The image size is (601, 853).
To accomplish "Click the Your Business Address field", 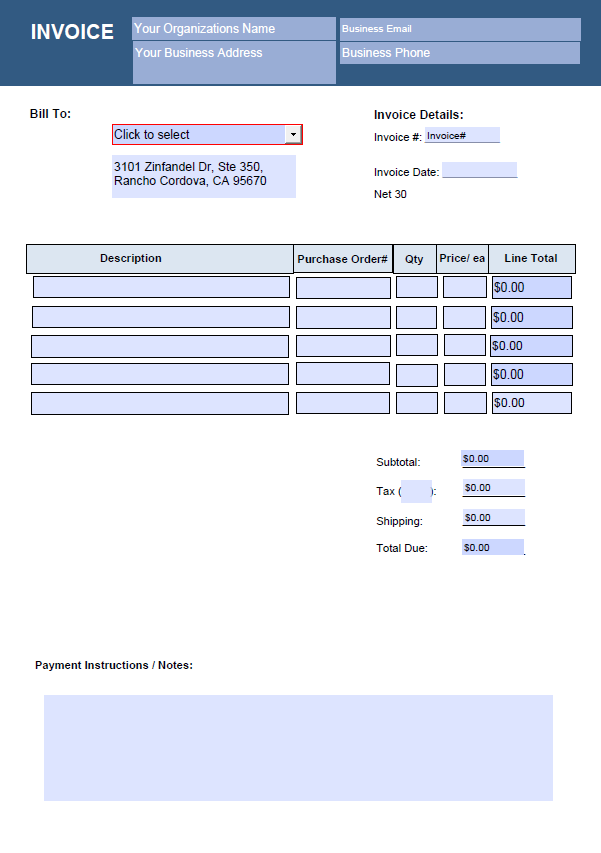I will tap(234, 63).
